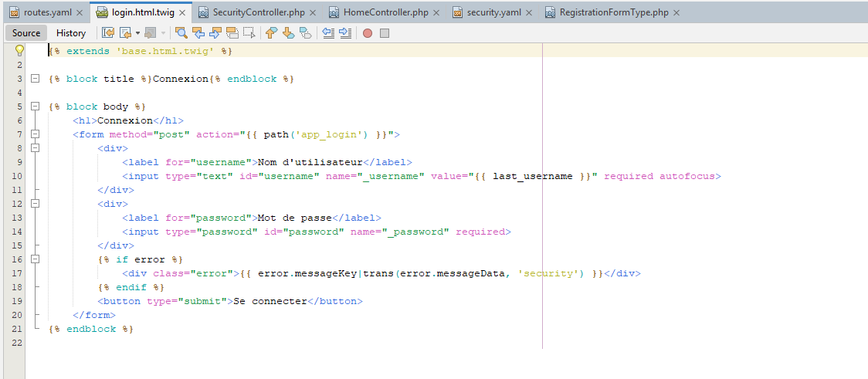This screenshot has width=868, height=379.
Task: Click 'error.messageKey' on line 17
Action: point(307,273)
